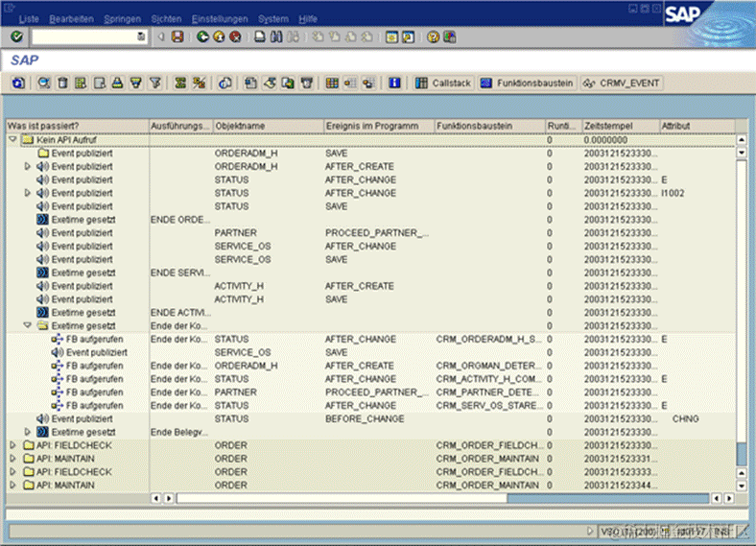The height and width of the screenshot is (546, 756).
Task: Select the ENDE SERVI... Exetime gesetzt row
Action: pyautogui.click(x=370, y=273)
